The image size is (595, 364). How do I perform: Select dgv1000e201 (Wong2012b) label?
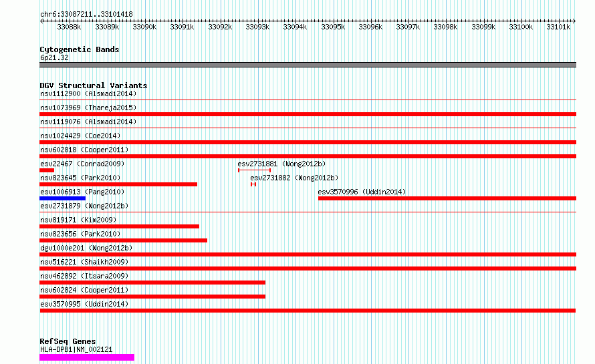pos(86,248)
